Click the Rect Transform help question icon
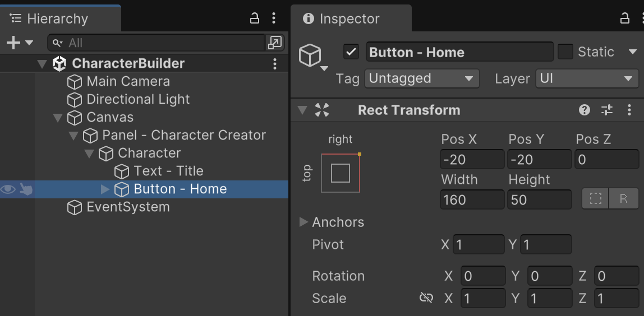 585,110
